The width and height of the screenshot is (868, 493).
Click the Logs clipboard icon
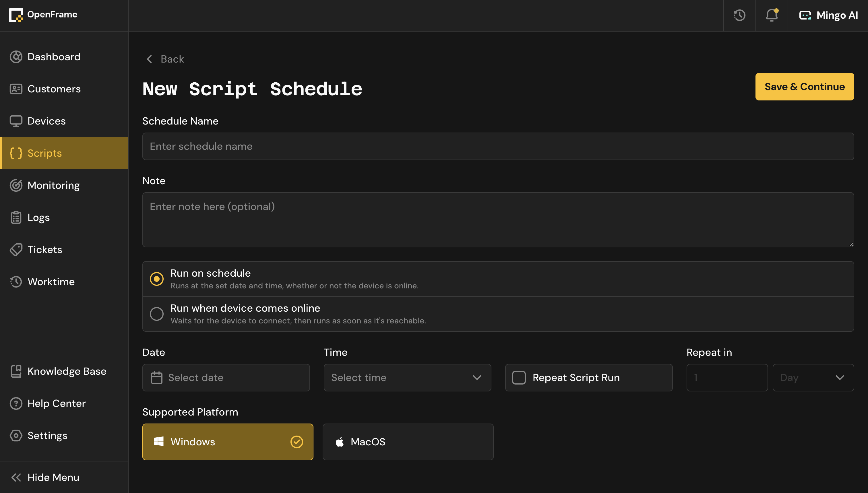(16, 218)
